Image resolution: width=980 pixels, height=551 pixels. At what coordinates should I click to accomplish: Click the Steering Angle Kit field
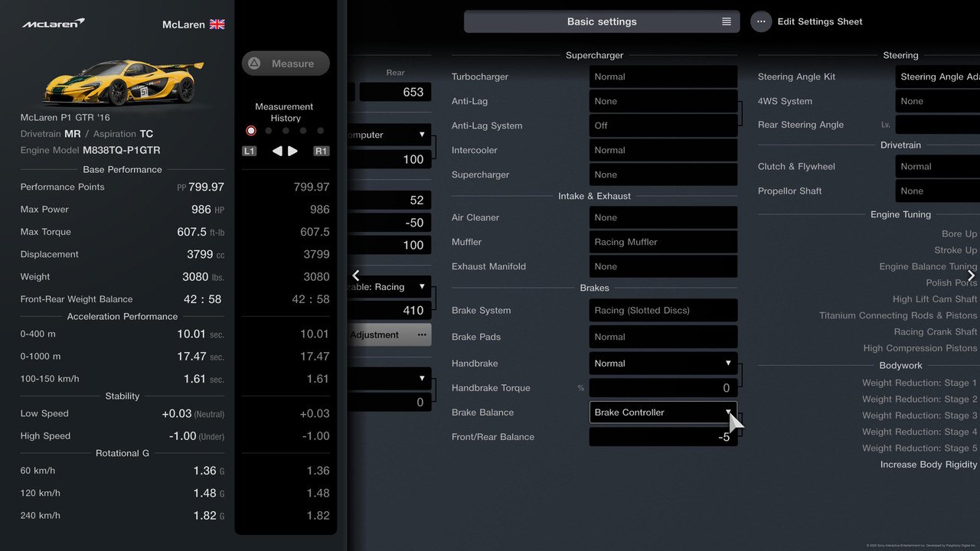(938, 77)
